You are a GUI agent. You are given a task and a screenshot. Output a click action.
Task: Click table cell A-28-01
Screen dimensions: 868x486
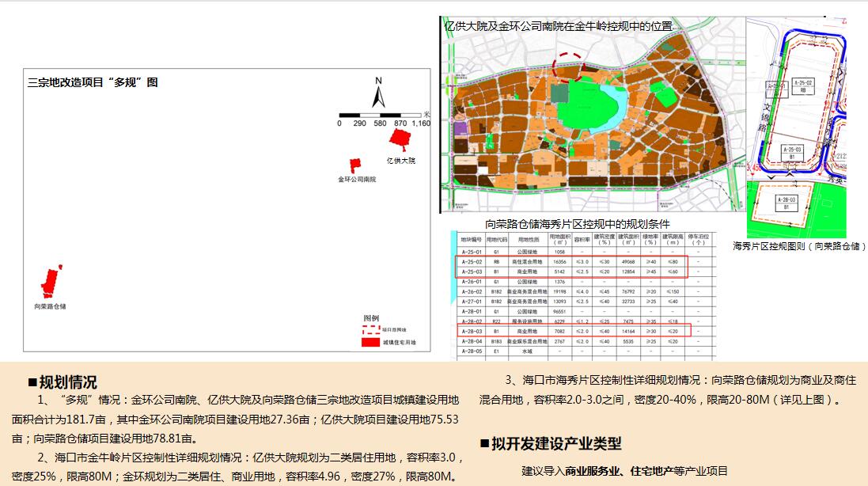(472, 312)
